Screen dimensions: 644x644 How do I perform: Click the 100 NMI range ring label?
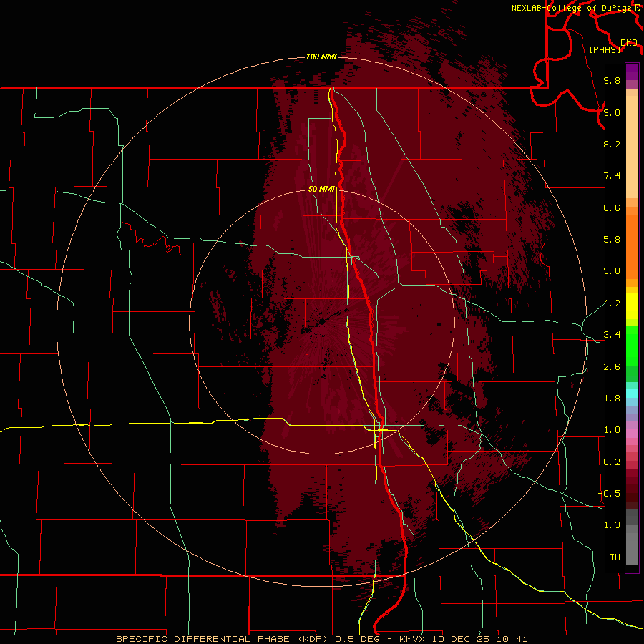tap(321, 57)
